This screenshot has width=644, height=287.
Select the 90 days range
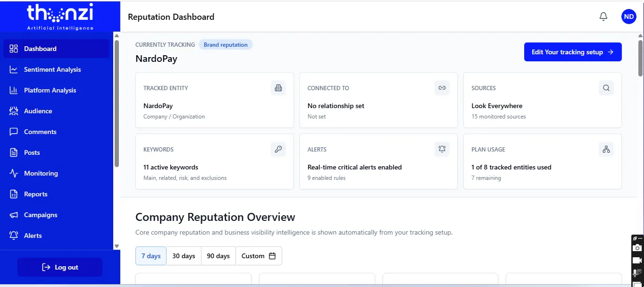[x=218, y=256]
